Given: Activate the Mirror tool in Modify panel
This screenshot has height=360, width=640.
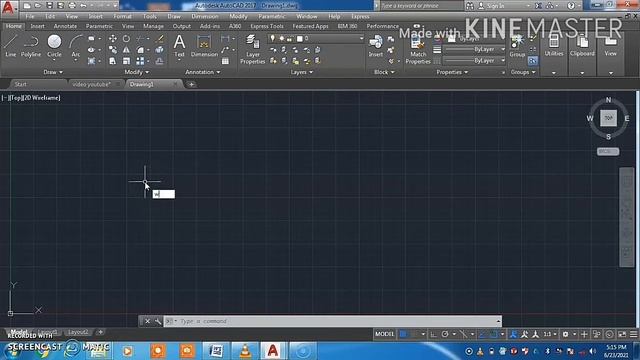Looking at the screenshot, I should [x=127, y=50].
